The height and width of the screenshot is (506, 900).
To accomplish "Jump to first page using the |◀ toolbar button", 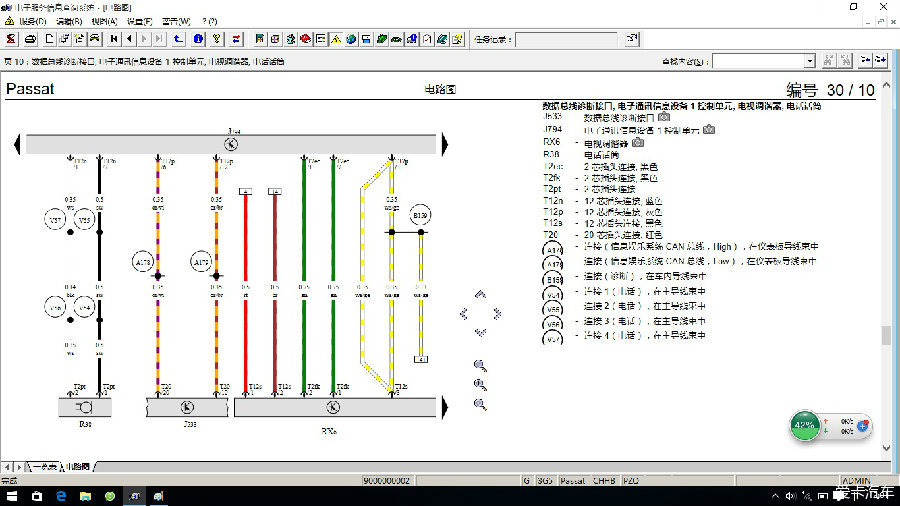I will (x=114, y=39).
